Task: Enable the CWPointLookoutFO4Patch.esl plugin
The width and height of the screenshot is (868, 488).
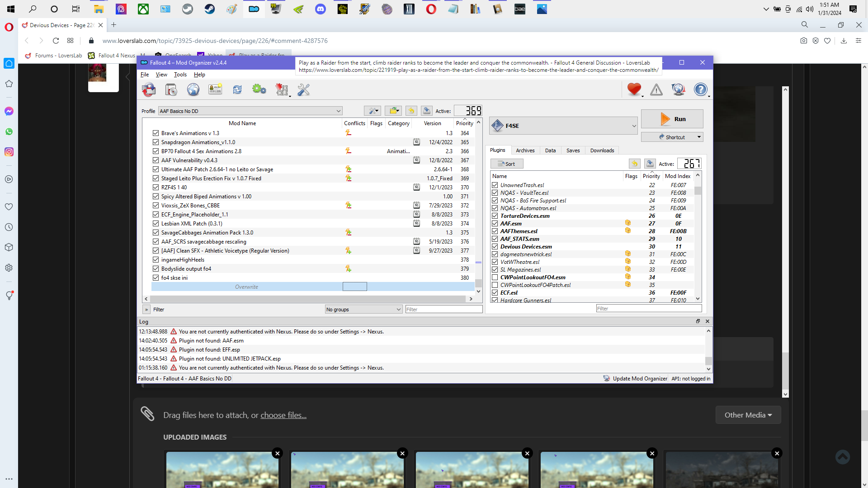Action: 495,285
